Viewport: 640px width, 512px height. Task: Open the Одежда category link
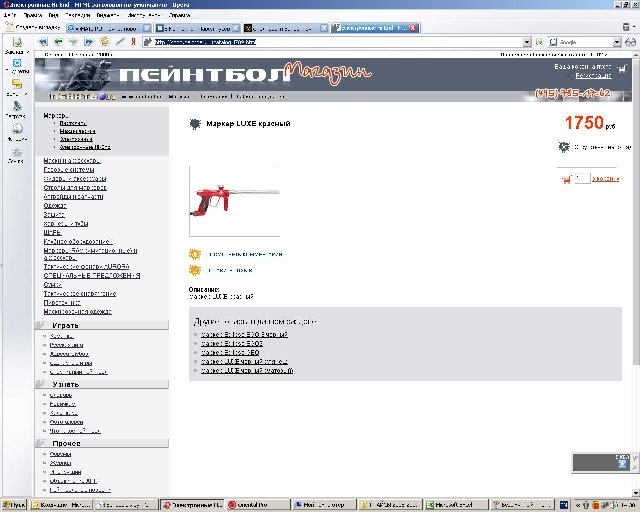55,205
